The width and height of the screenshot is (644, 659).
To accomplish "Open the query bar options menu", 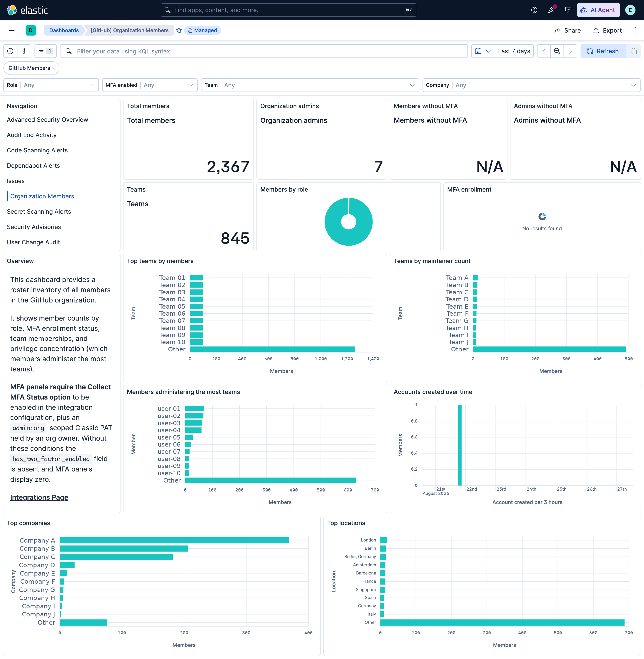I will click(24, 51).
